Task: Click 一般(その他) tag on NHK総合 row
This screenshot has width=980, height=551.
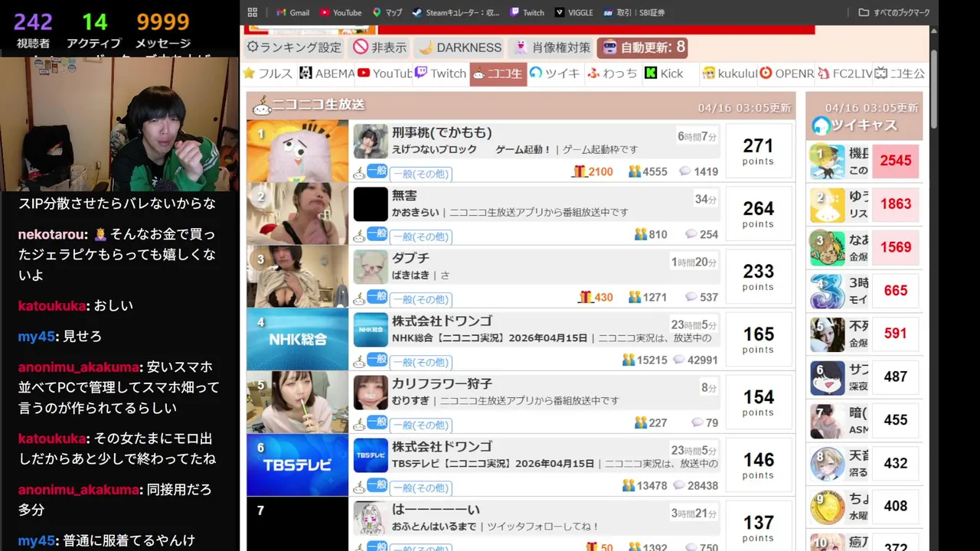Action: tap(420, 362)
